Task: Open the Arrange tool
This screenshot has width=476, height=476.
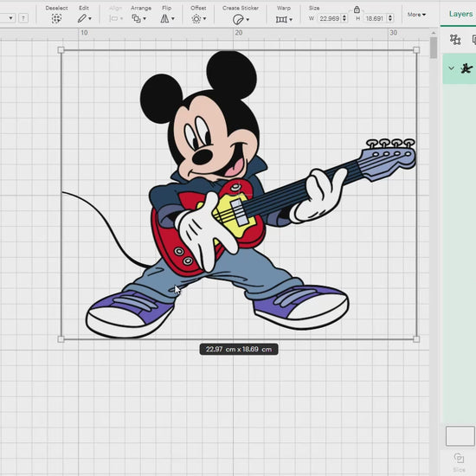Action: (x=136, y=18)
